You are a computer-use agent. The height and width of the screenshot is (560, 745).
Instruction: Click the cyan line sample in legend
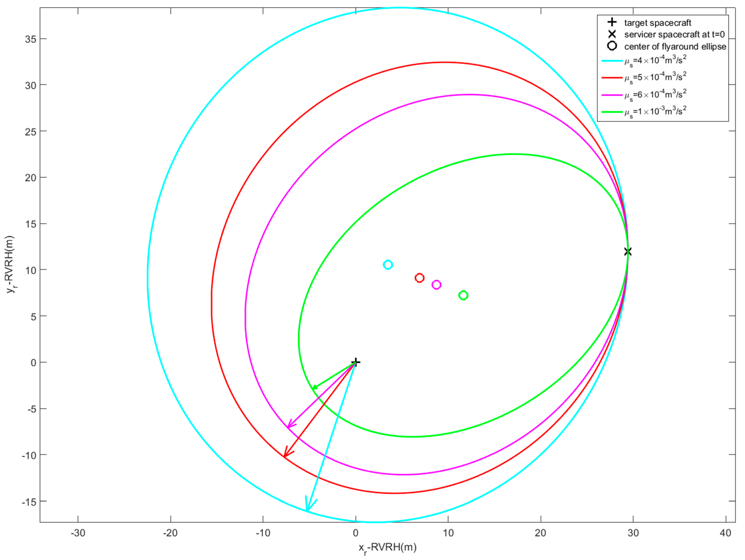612,61
